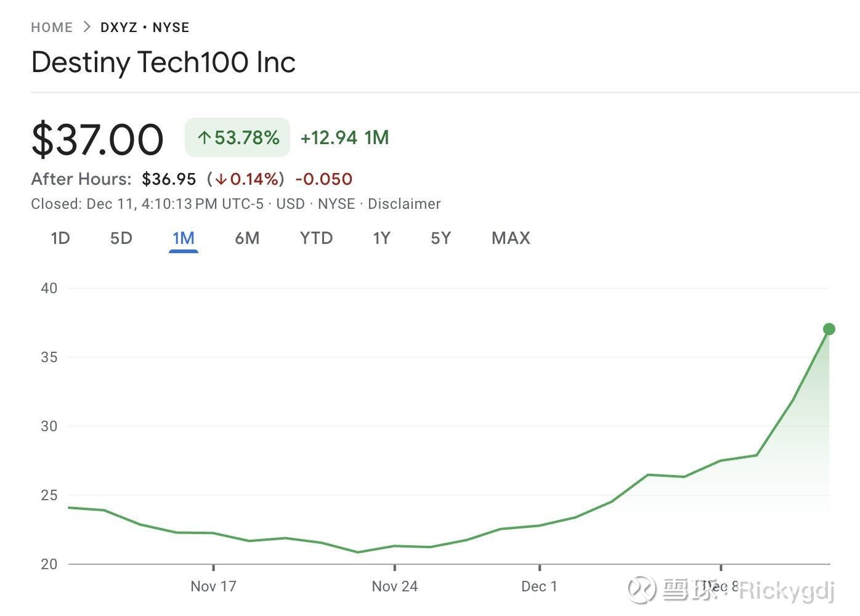The image size is (860, 616).
Task: Click the Nov 17 date axis label
Action: click(x=213, y=586)
